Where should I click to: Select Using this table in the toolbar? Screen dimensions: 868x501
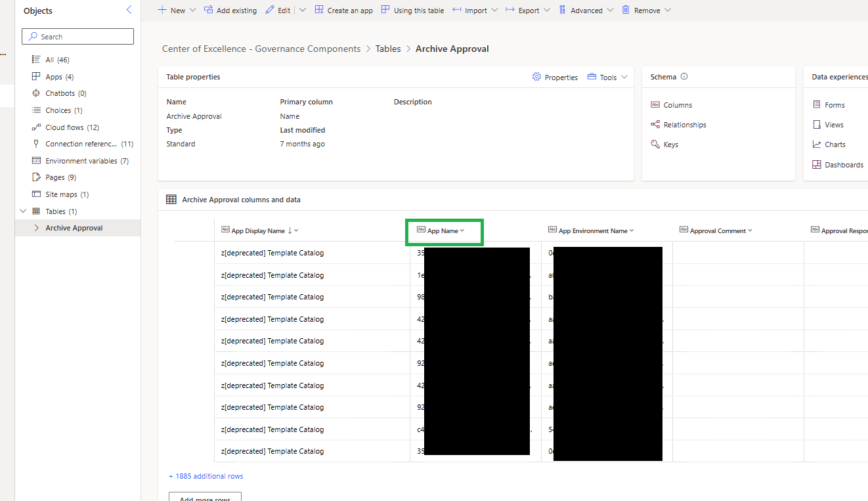tap(418, 10)
